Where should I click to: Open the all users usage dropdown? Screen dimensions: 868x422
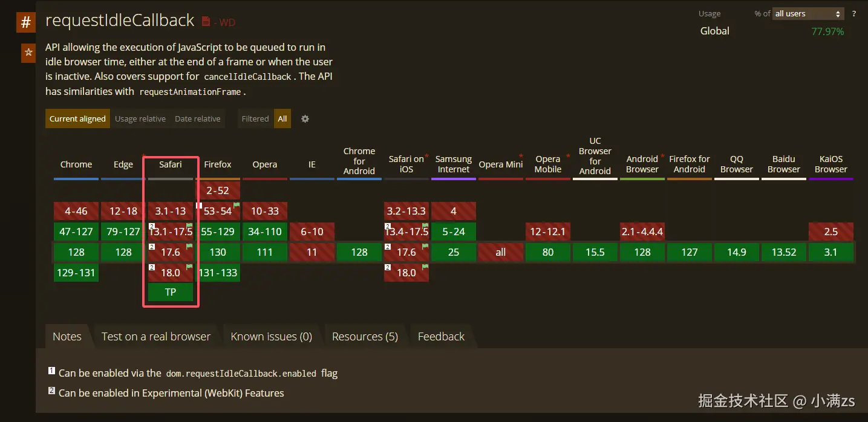(x=808, y=13)
